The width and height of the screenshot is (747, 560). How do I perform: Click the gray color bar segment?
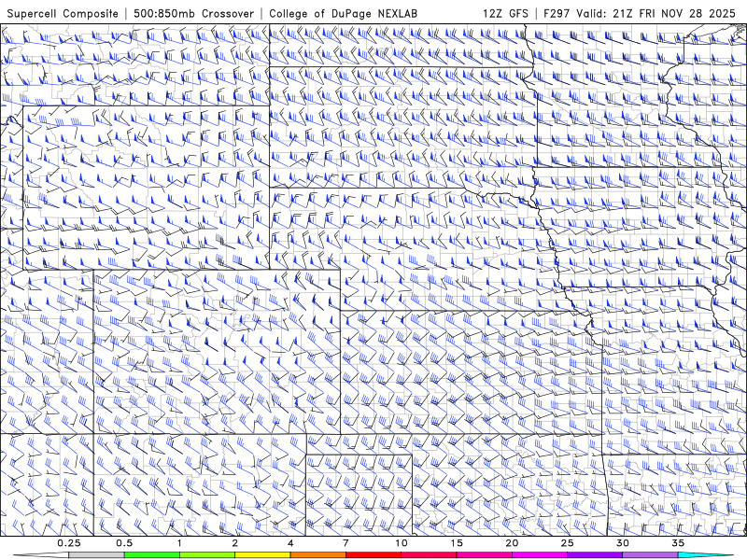97,555
